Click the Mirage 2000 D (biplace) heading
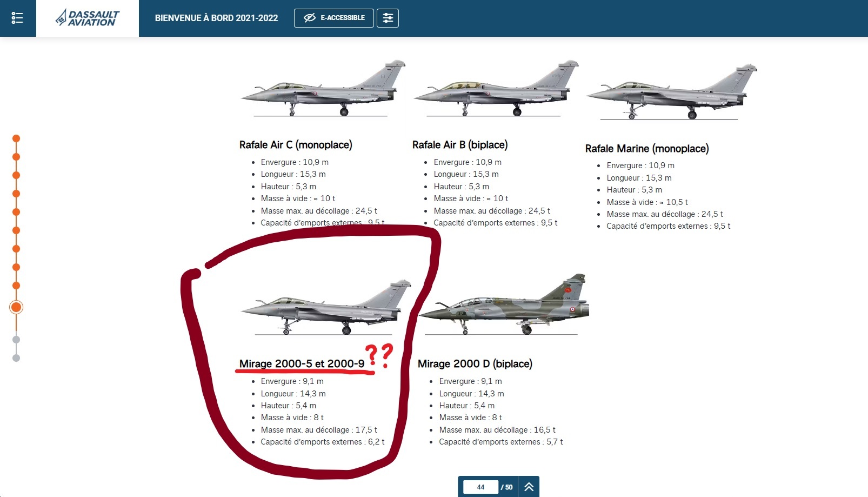The width and height of the screenshot is (868, 497). [475, 364]
